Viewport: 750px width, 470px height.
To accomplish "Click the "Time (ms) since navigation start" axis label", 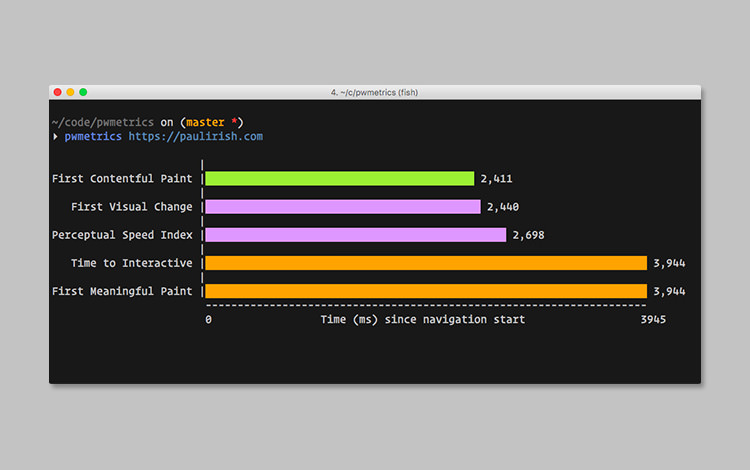I will point(422,320).
